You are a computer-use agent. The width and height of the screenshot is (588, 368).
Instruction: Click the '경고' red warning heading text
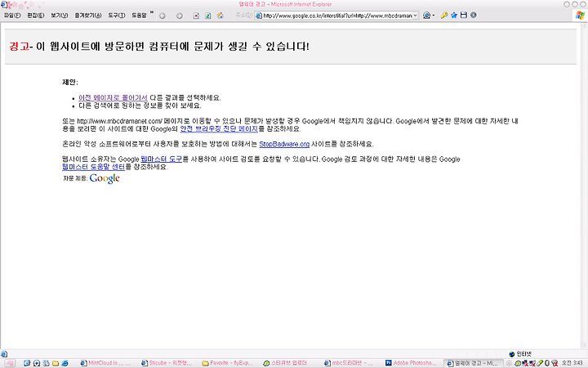click(19, 47)
